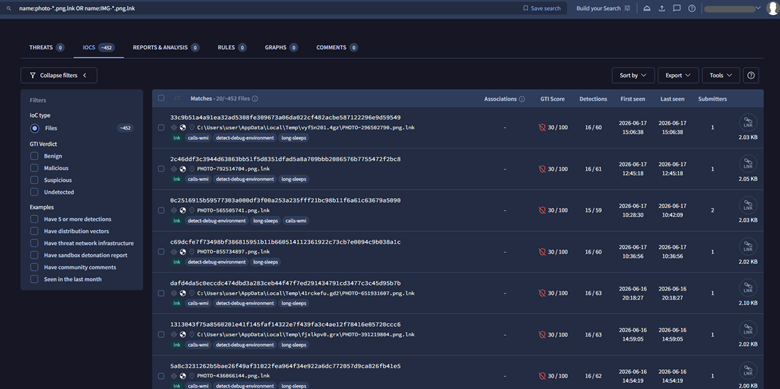Check the Suspicious verdict filter
Viewport: 780px width, 389px height.
34,180
